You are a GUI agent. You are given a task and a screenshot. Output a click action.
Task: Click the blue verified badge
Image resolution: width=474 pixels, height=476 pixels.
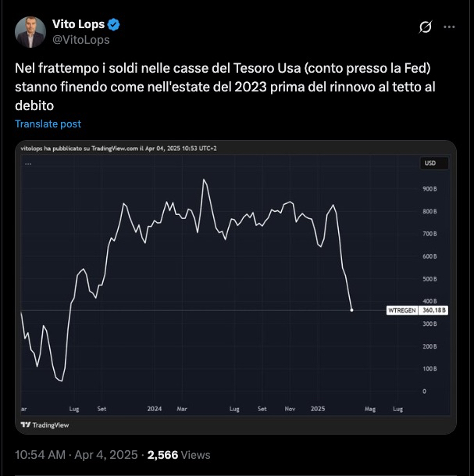pyautogui.click(x=112, y=25)
